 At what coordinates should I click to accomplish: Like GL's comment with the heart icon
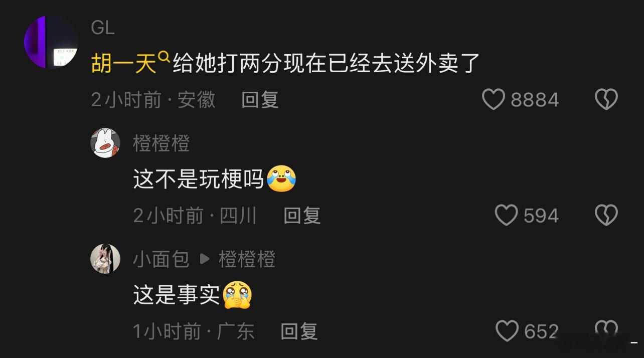tap(493, 99)
